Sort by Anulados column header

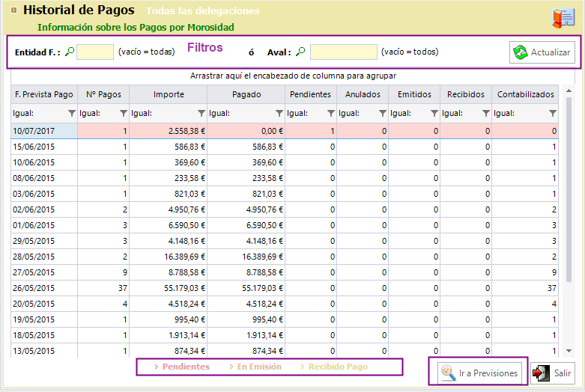[363, 94]
